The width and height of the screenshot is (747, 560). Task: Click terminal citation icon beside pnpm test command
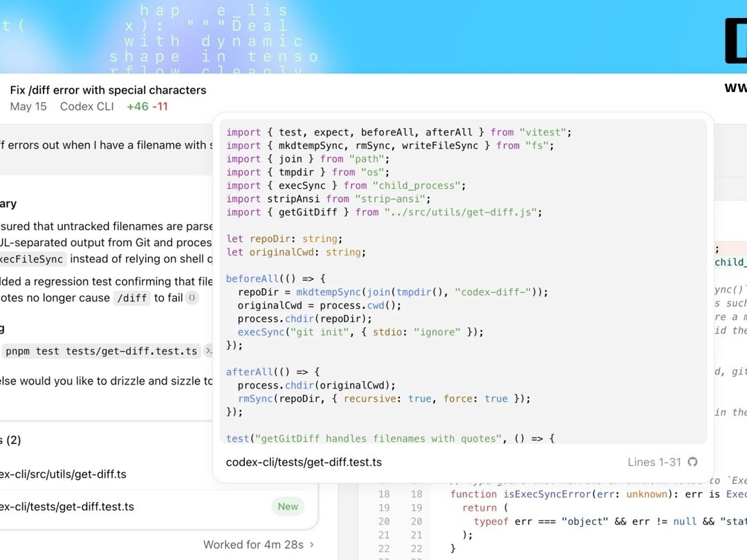click(207, 351)
